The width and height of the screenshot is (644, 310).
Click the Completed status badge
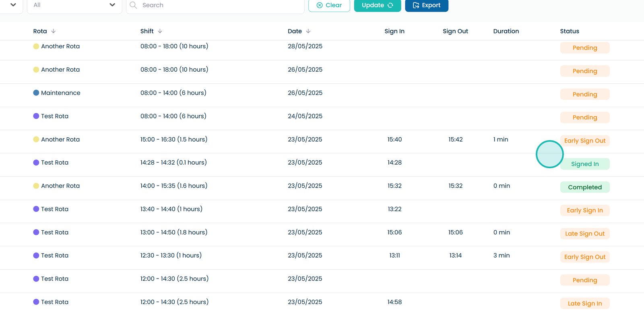(x=584, y=187)
